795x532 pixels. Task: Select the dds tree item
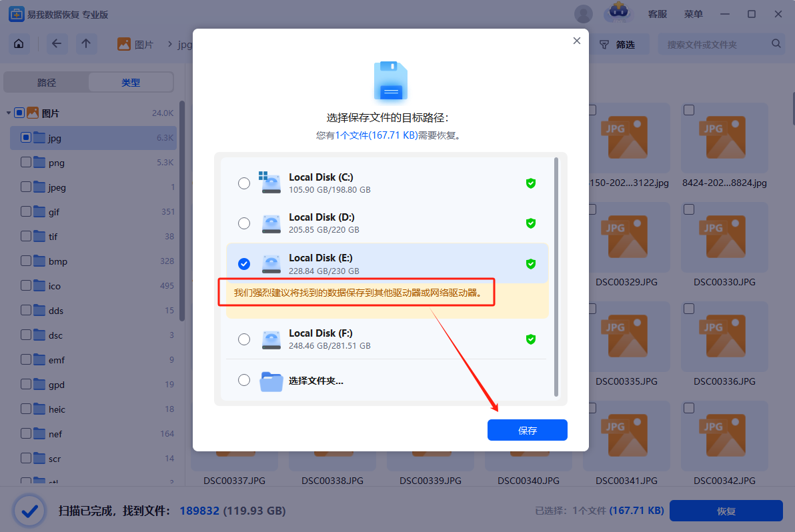click(x=94, y=310)
